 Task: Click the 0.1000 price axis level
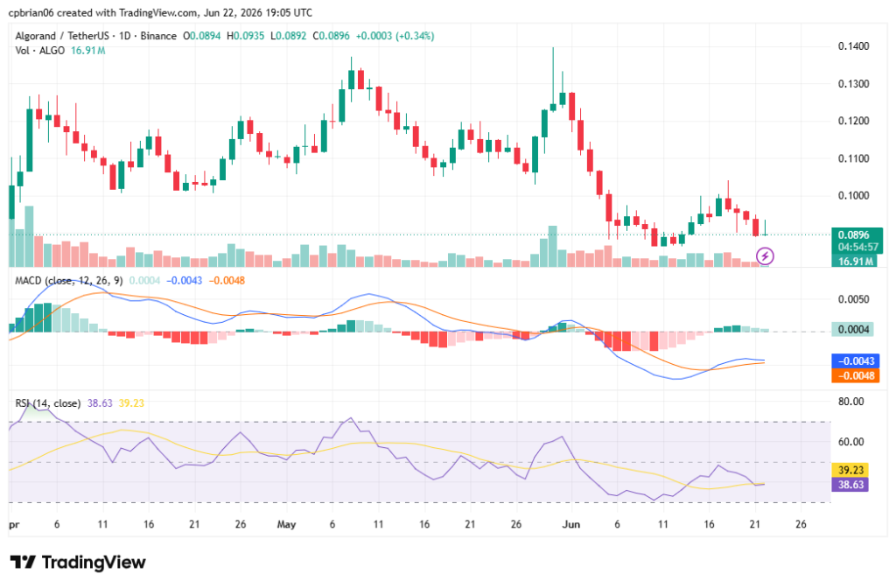tap(853, 196)
